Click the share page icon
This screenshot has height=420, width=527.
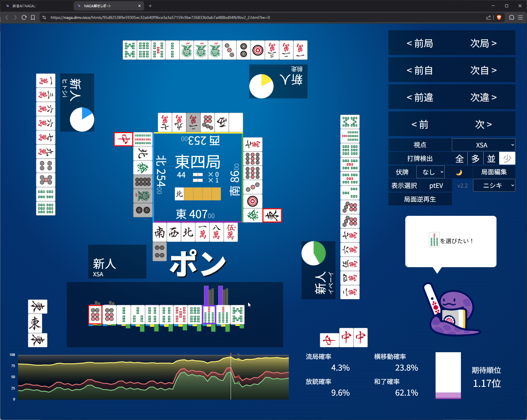coord(489,17)
